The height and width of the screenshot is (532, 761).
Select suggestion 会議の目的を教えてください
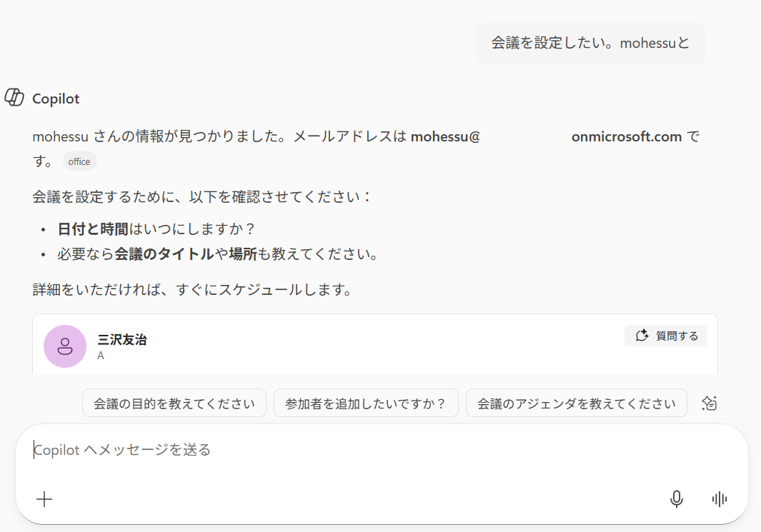click(174, 403)
